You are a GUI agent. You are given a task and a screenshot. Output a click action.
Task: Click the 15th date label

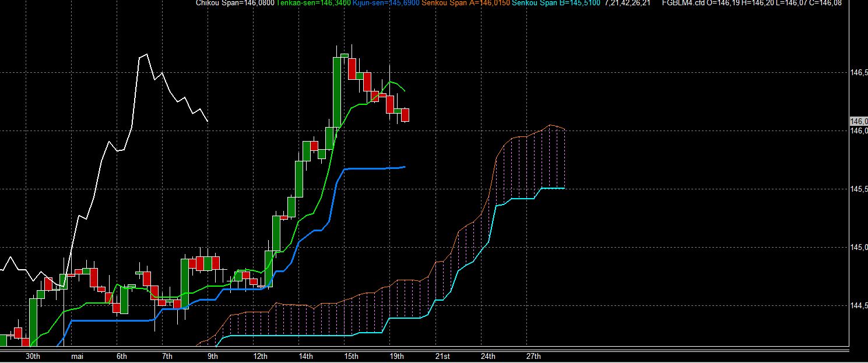point(352,356)
